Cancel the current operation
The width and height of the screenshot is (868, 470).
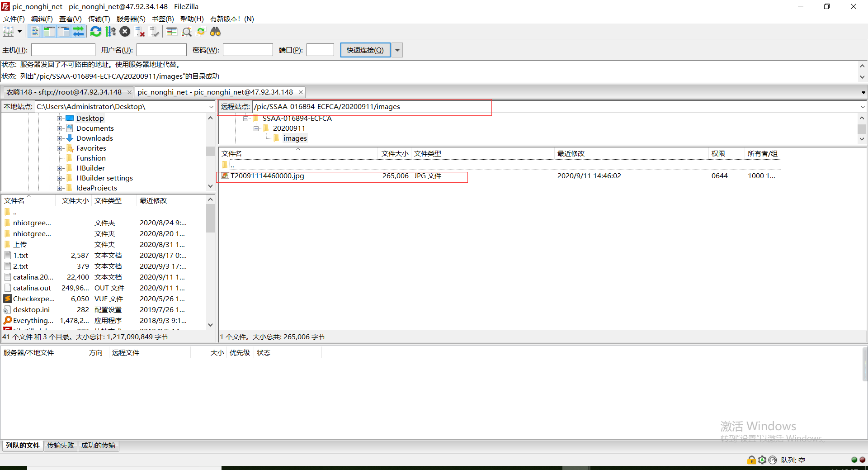pyautogui.click(x=125, y=32)
